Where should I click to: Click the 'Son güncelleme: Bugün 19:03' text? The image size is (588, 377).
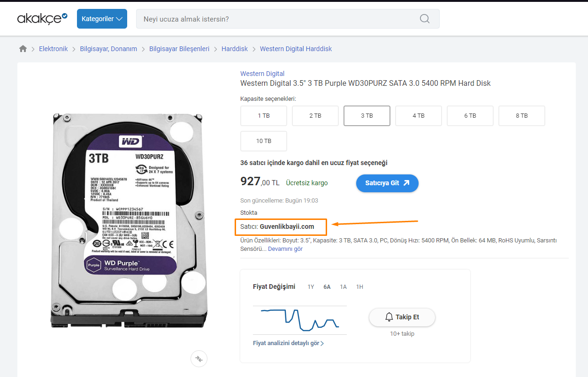tap(279, 201)
